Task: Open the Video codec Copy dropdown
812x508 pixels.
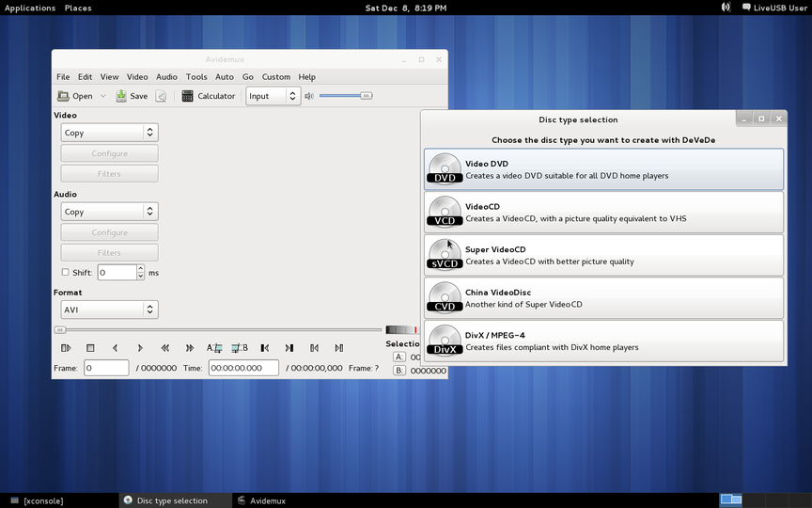Action: [x=109, y=134]
